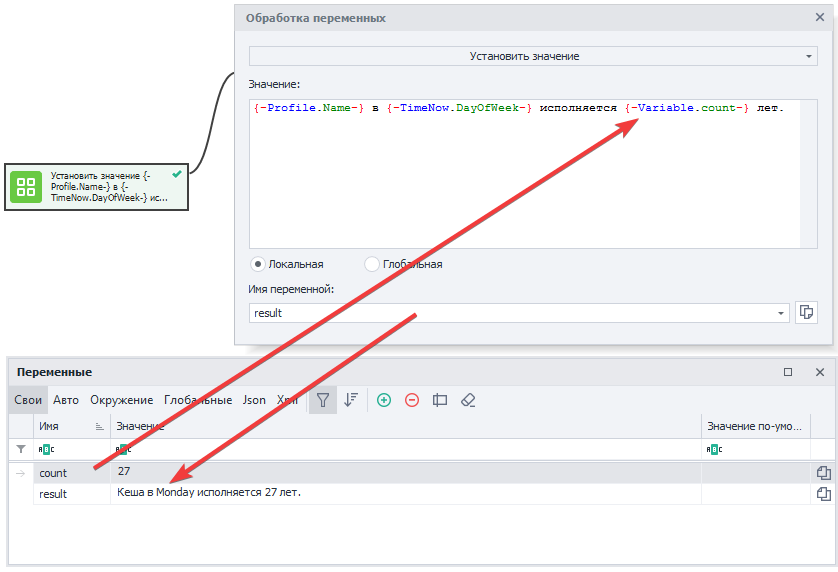838x572 pixels.
Task: Switch to the Авто tab
Action: tap(66, 400)
